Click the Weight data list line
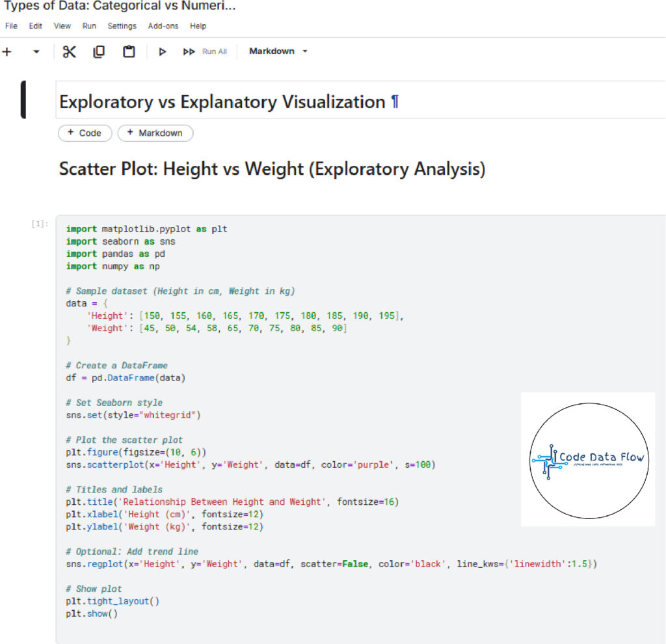This screenshot has height=644, width=666. 217,328
